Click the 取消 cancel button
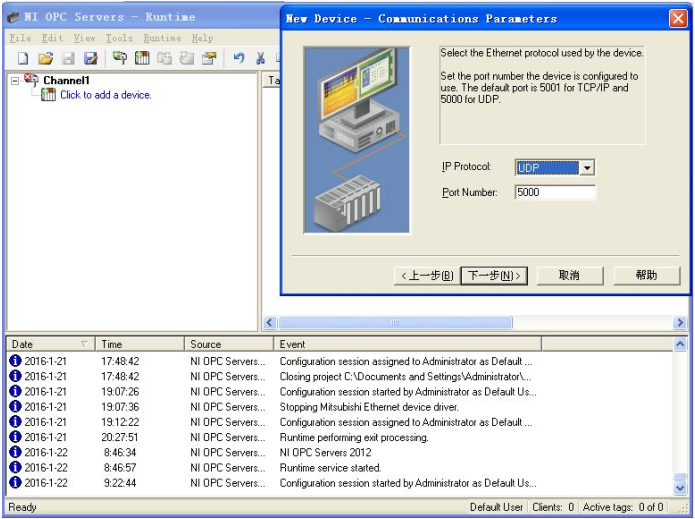 pyautogui.click(x=570, y=275)
